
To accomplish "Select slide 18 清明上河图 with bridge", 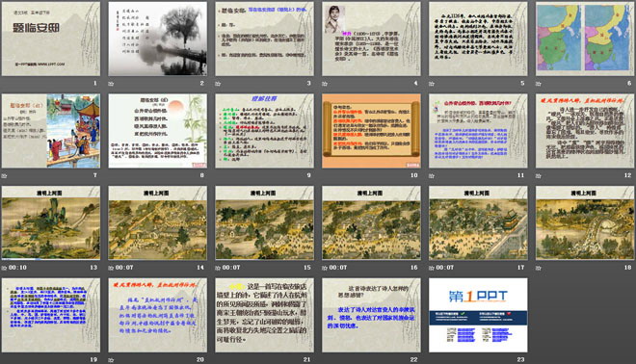I will click(585, 223).
